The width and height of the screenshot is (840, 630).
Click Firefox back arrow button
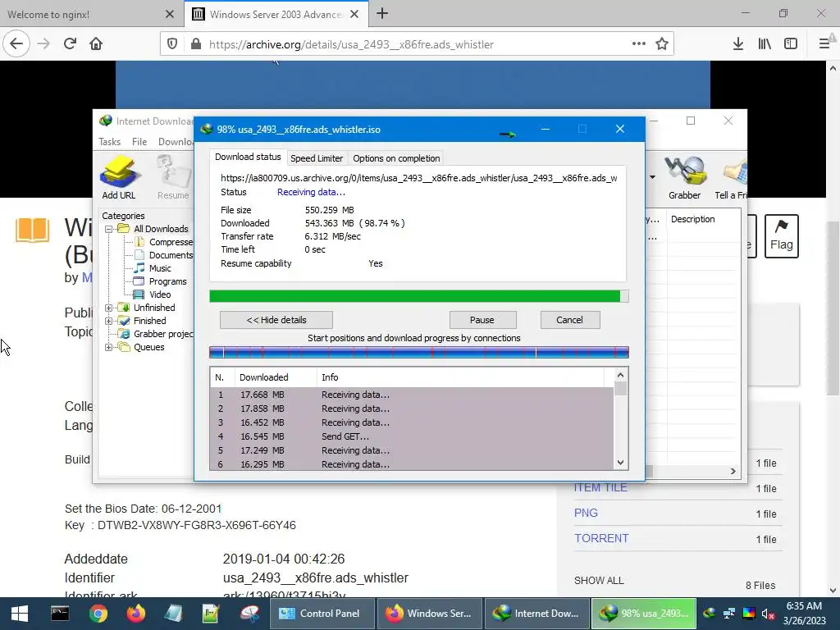click(16, 44)
